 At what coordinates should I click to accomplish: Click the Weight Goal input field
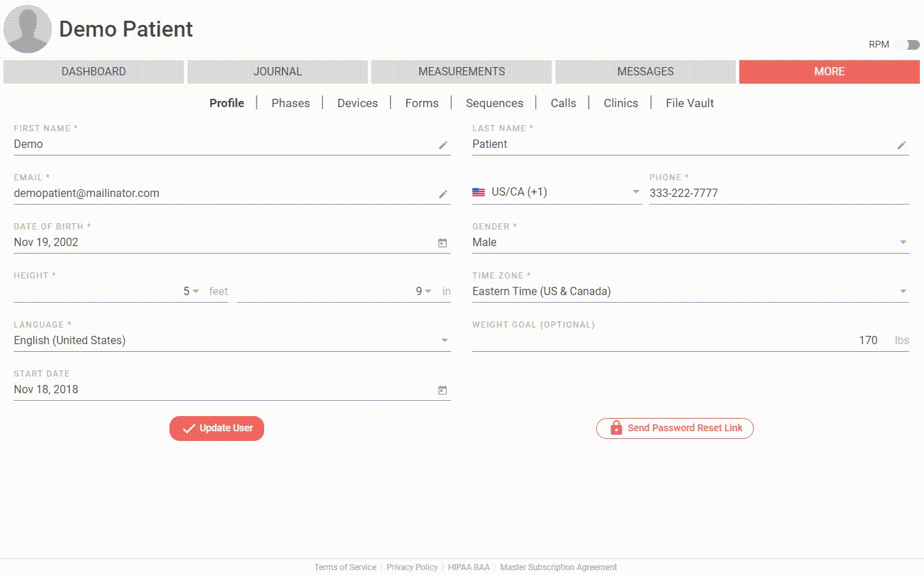(x=678, y=341)
